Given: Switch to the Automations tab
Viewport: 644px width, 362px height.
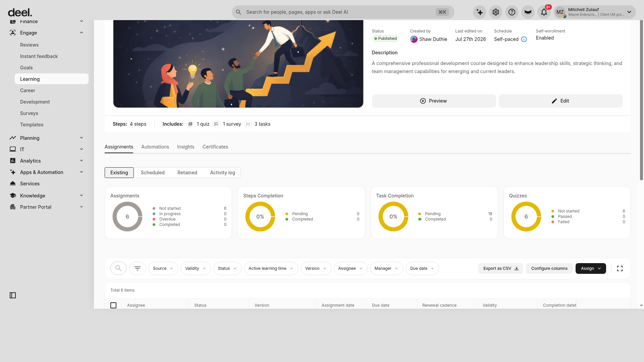Looking at the screenshot, I should tap(155, 147).
